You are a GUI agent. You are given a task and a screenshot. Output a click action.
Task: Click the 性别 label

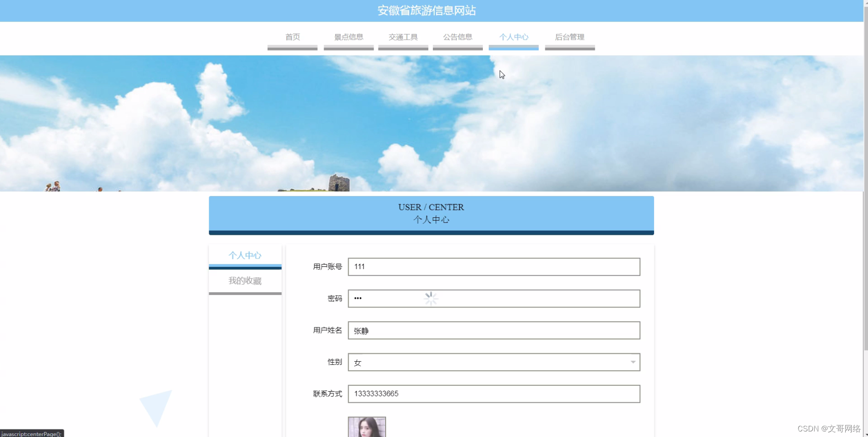tap(335, 362)
